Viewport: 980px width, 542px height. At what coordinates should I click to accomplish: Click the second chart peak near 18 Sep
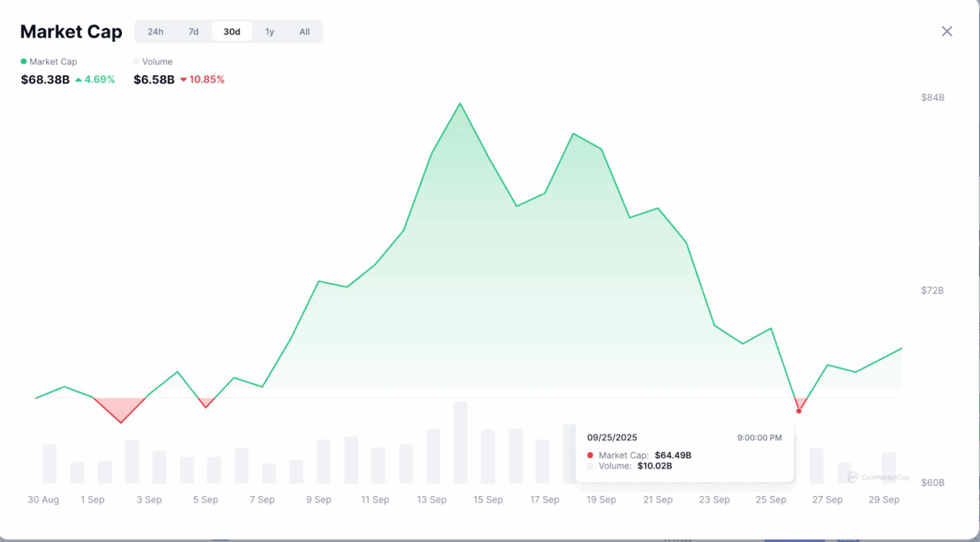pyautogui.click(x=573, y=134)
